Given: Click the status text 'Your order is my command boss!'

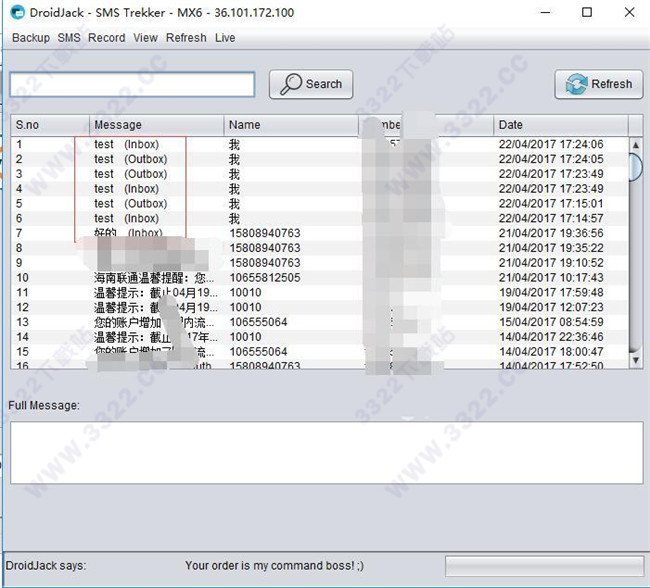Looking at the screenshot, I should (x=274, y=566).
